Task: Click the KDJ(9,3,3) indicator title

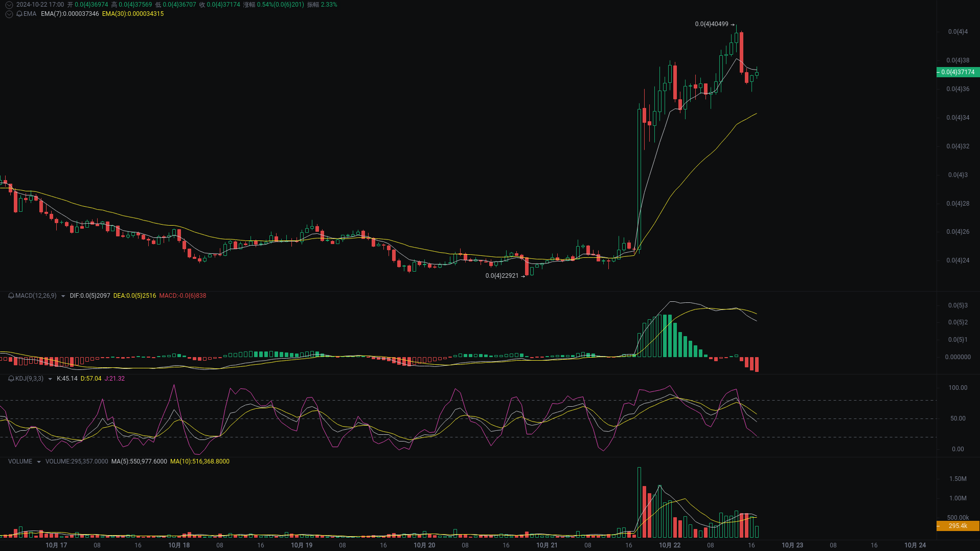Action: pyautogui.click(x=31, y=379)
